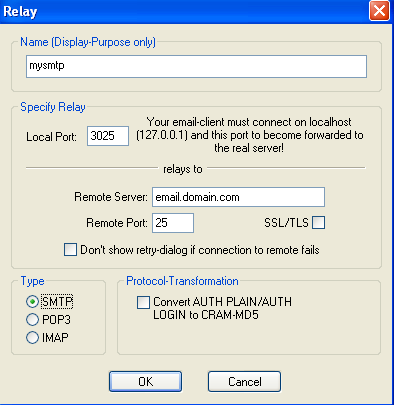
Task: Click the Protocol-Transformation group title
Action: [182, 281]
